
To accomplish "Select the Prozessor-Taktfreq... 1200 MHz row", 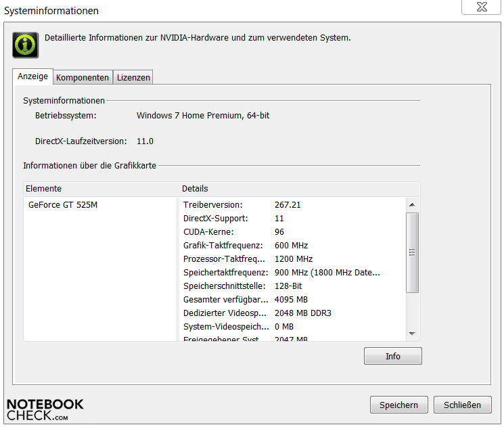I will (x=292, y=259).
